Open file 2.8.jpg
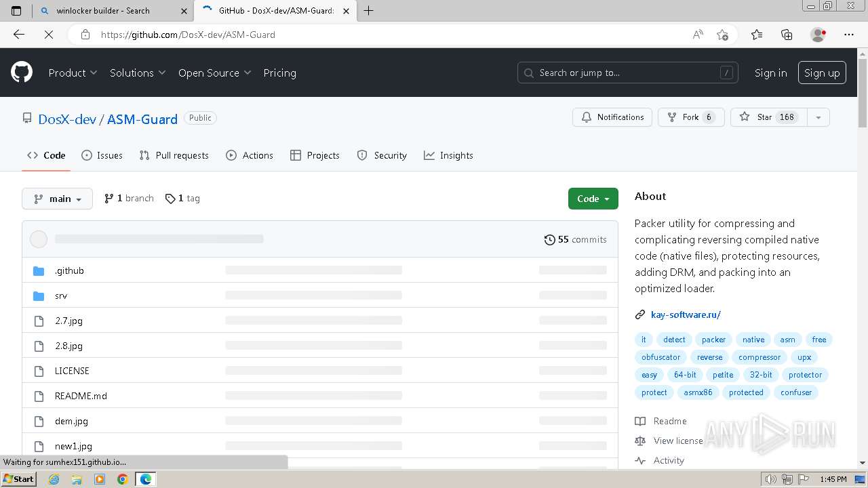 point(68,346)
